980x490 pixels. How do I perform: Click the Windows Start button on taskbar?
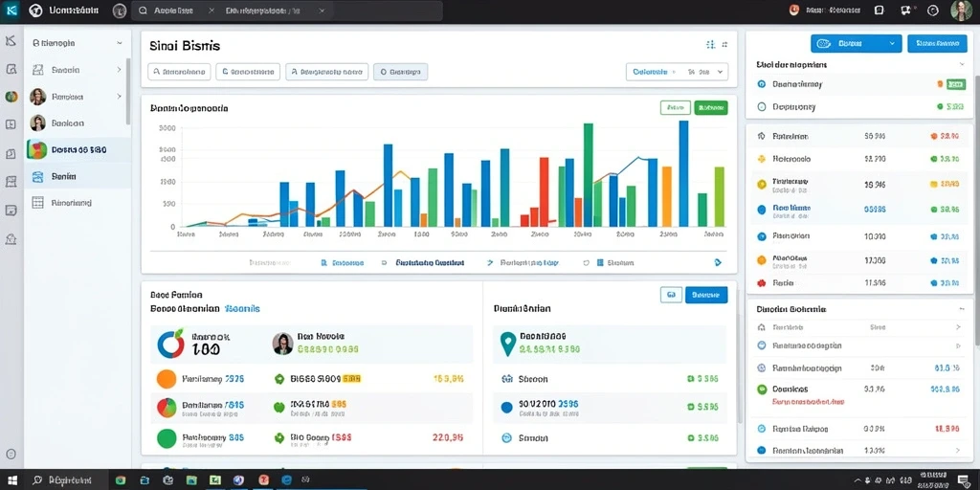point(11,480)
